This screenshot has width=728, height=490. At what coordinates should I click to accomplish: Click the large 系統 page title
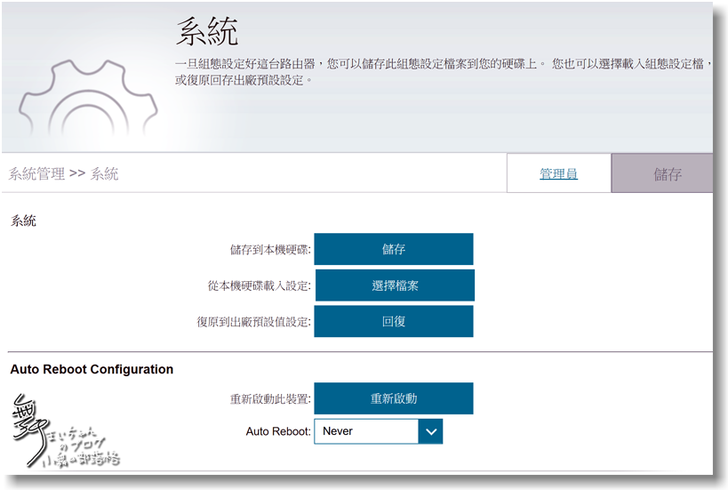(x=207, y=32)
